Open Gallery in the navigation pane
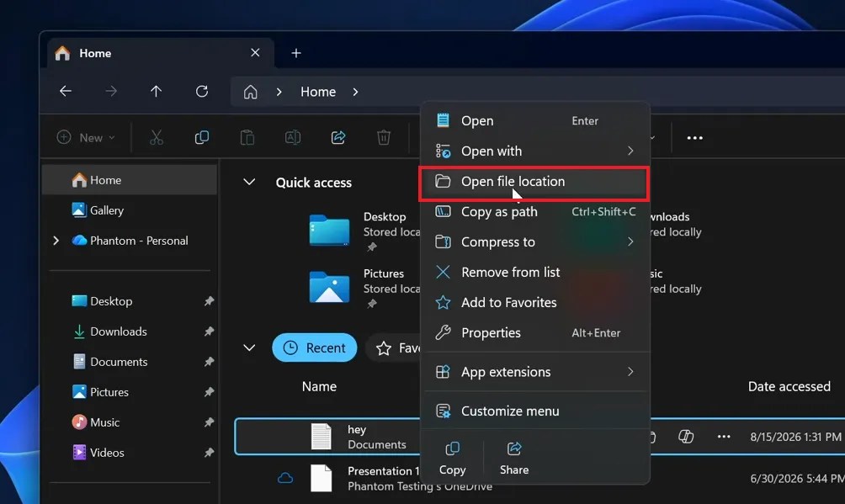845x504 pixels. point(130,210)
